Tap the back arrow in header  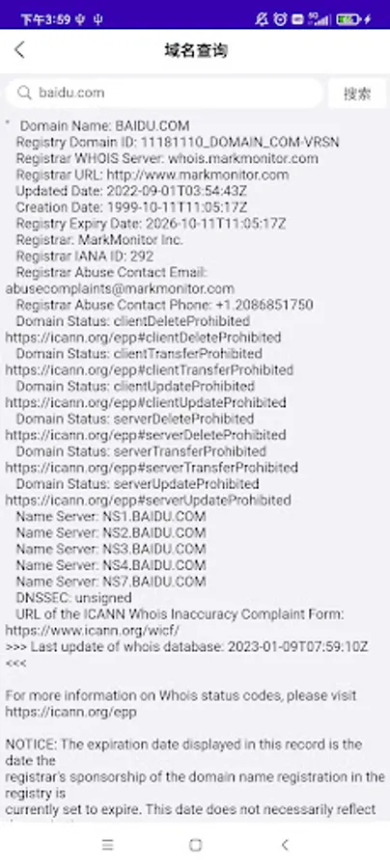coord(20,50)
